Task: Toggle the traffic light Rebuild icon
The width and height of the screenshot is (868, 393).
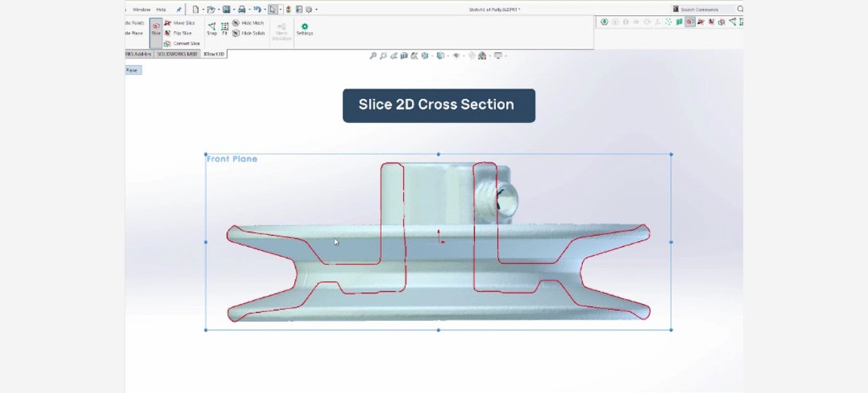Action: (288, 10)
